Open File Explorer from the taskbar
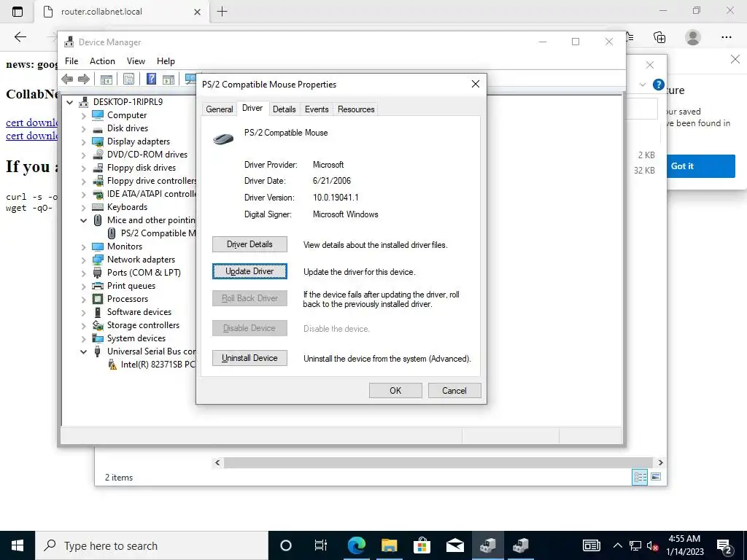Screen dimensions: 747x560 point(390,545)
